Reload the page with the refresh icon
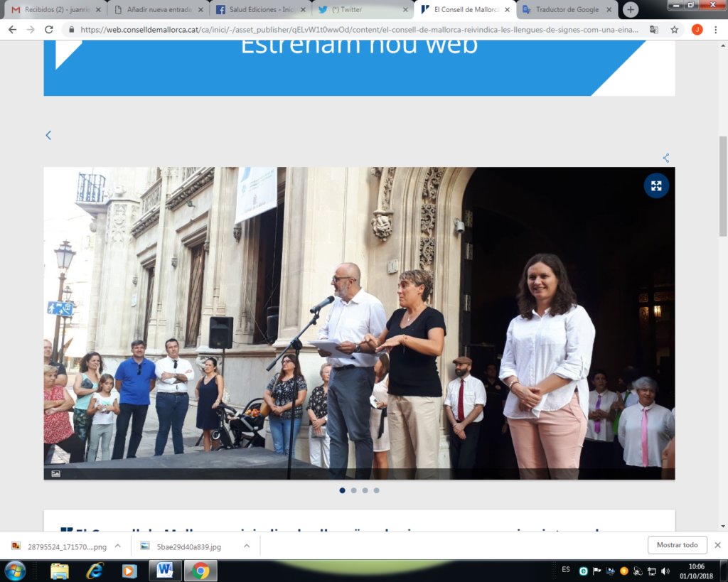This screenshot has width=728, height=582. click(x=49, y=30)
